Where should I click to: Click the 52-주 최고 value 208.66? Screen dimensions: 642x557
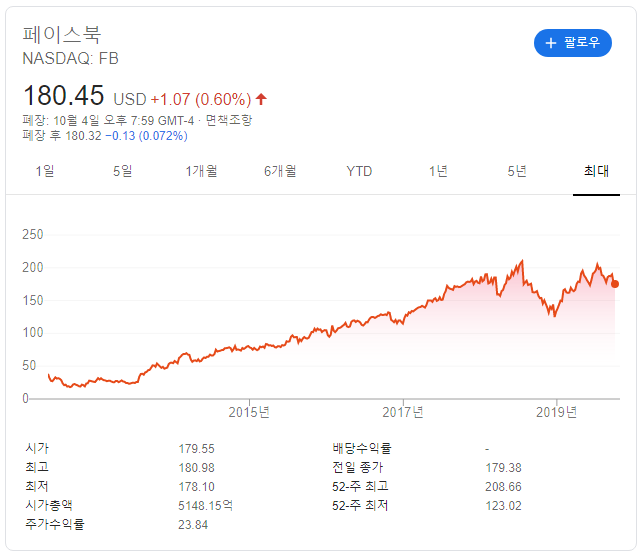point(503,487)
